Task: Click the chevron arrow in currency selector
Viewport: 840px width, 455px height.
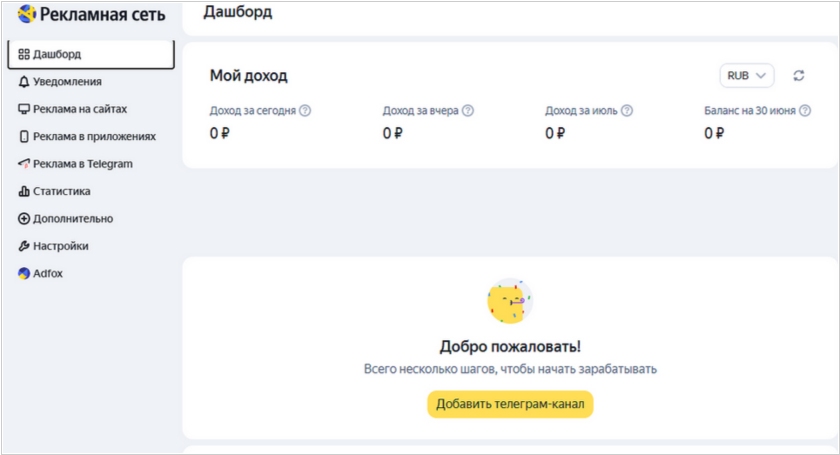Action: point(760,76)
